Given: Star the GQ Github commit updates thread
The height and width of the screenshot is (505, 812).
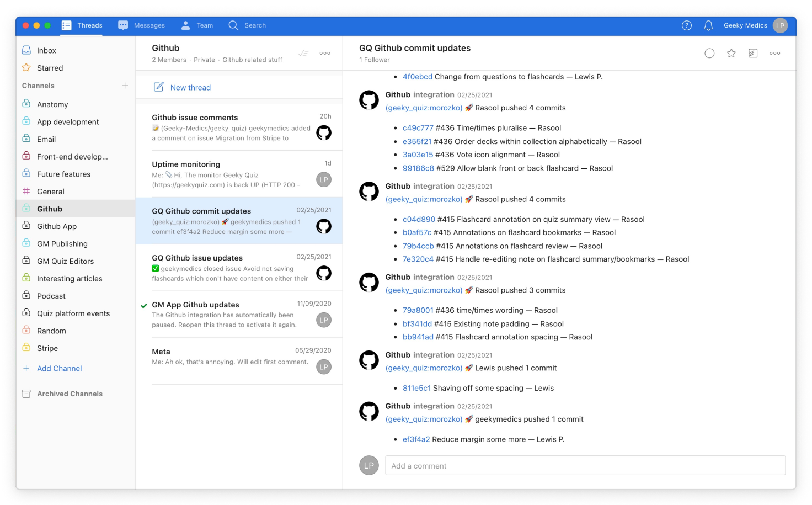Looking at the screenshot, I should (x=731, y=54).
